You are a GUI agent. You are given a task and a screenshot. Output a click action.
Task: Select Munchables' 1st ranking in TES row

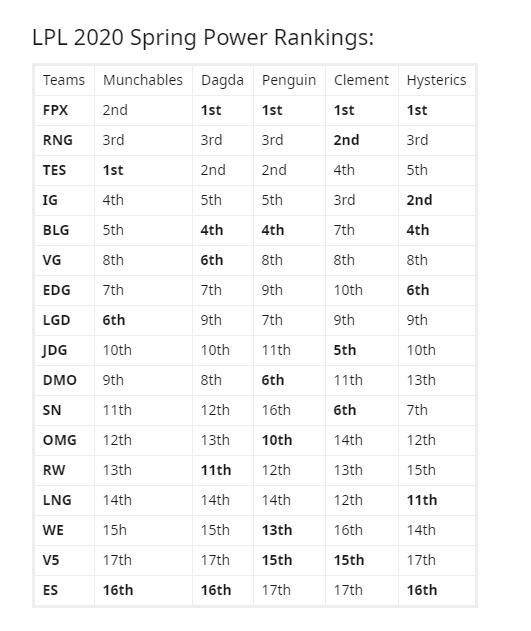[x=113, y=170]
